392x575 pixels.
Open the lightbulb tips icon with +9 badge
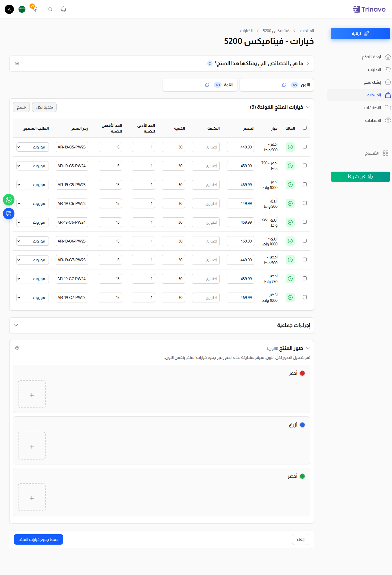pos(35,9)
